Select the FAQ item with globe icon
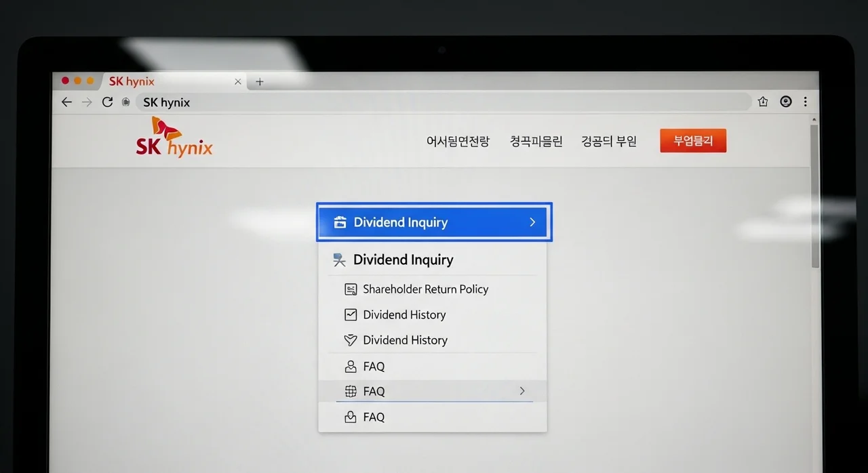Image resolution: width=868 pixels, height=473 pixels. pyautogui.click(x=374, y=392)
